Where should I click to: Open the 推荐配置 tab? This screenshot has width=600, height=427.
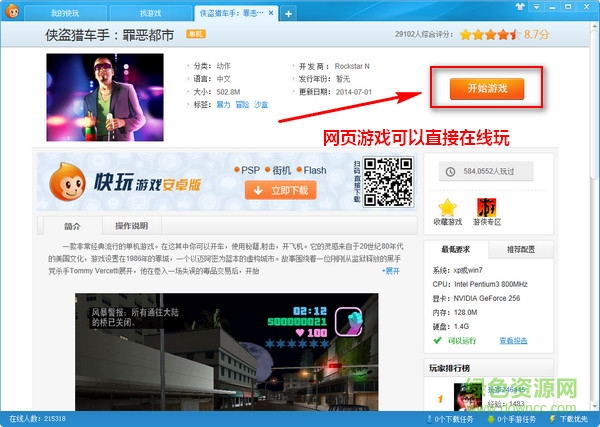(520, 249)
